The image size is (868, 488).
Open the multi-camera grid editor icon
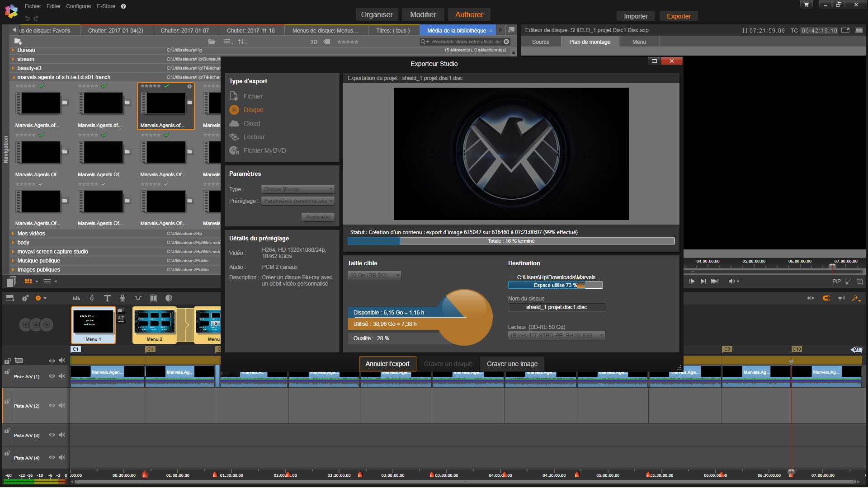153,298
